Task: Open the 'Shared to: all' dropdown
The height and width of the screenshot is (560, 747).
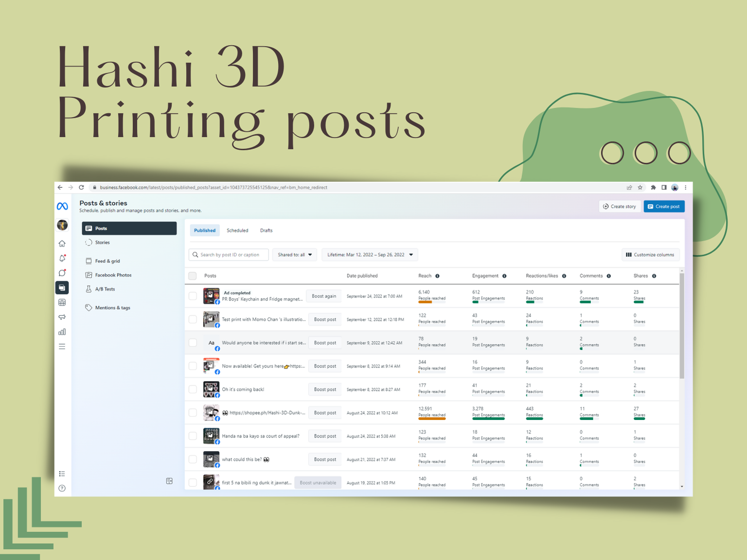Action: [295, 255]
